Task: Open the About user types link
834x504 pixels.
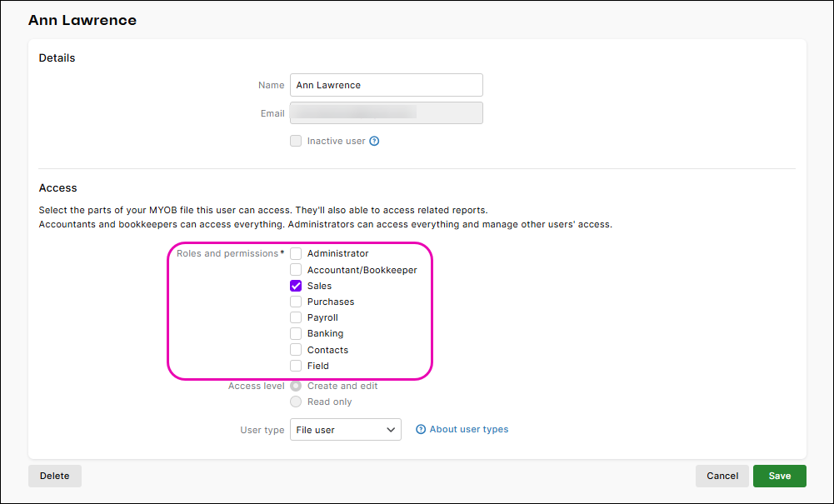Action: point(468,430)
